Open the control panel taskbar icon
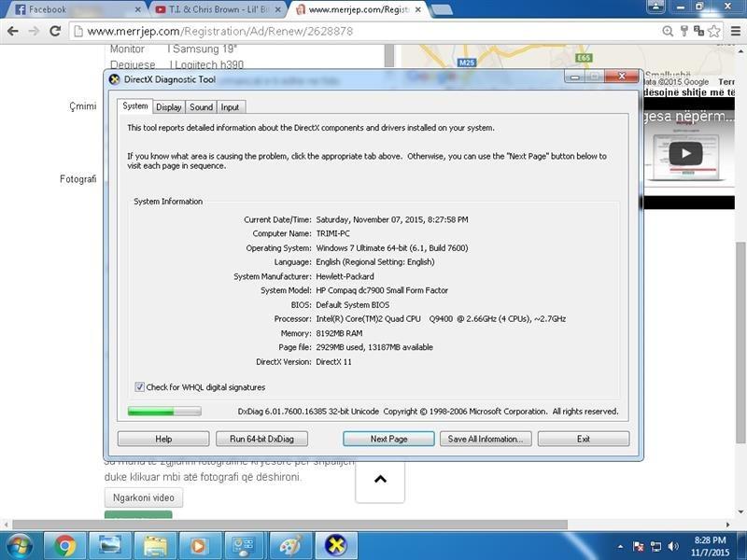 point(246,546)
